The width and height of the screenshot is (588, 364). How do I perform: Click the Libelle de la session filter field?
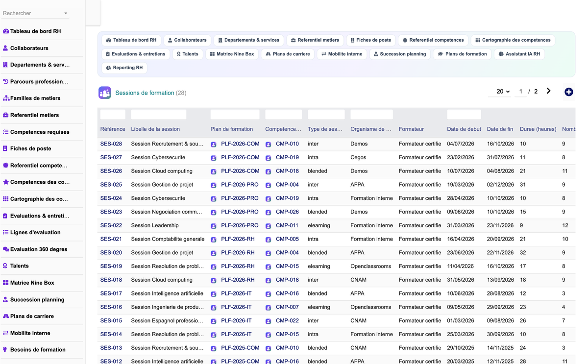pyautogui.click(x=159, y=115)
